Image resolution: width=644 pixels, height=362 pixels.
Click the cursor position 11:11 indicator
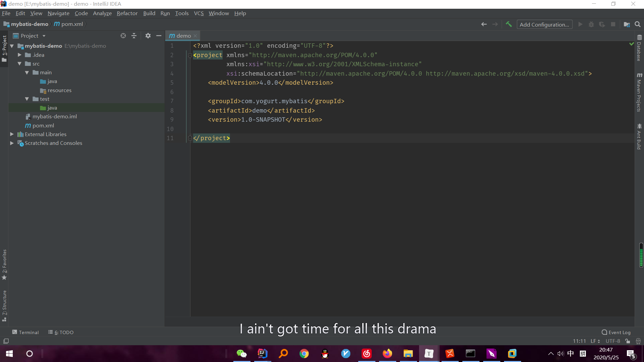point(579,341)
